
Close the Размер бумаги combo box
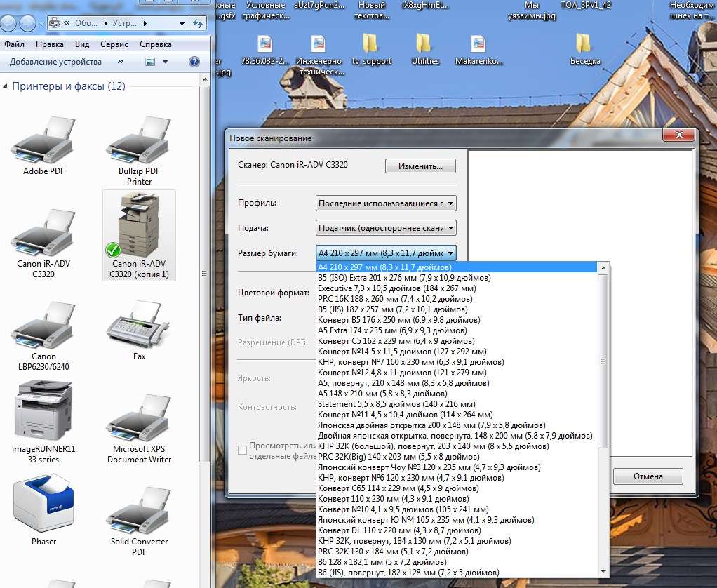[x=386, y=253]
